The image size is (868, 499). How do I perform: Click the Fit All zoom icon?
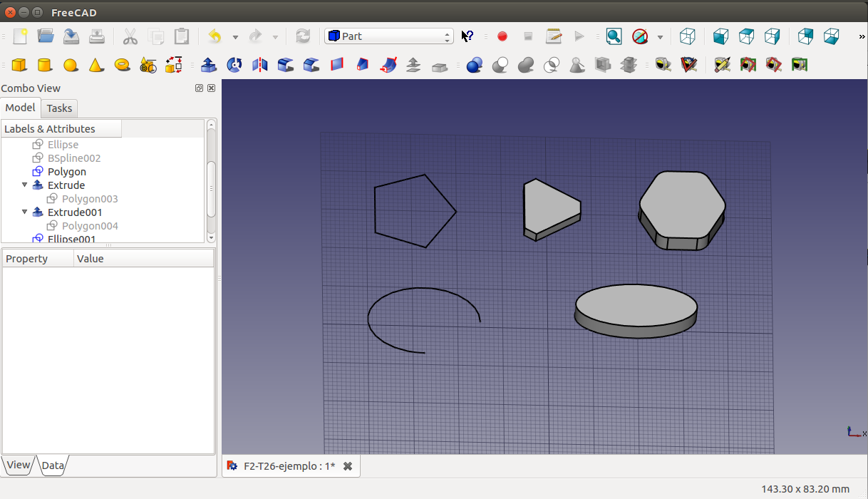(x=614, y=36)
